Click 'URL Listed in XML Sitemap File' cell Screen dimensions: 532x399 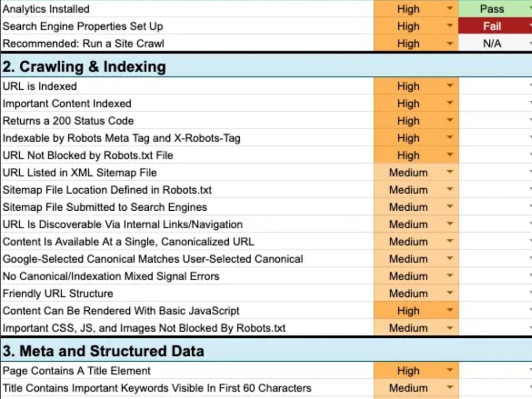(187, 172)
